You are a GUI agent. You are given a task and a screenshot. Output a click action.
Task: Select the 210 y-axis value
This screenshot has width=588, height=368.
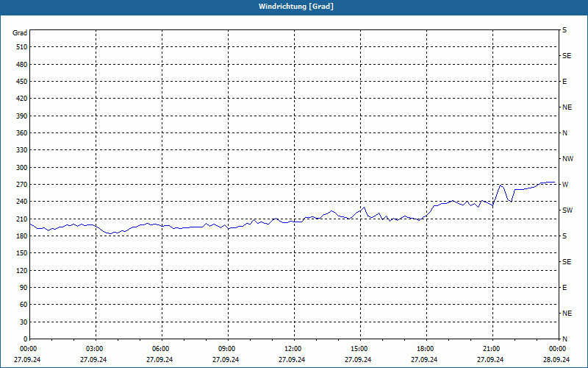(x=22, y=219)
